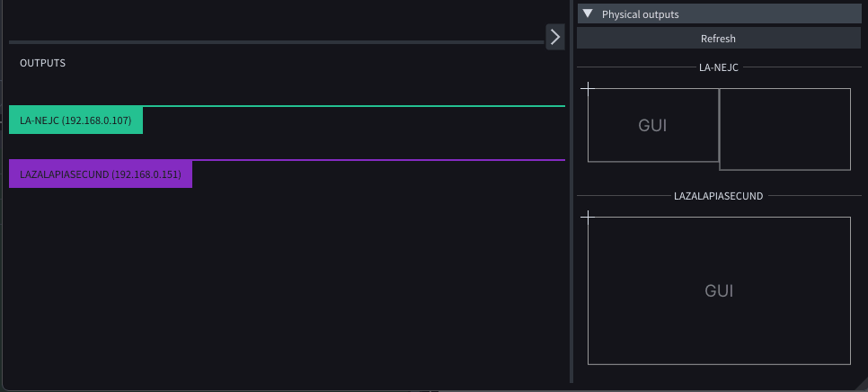Click the origin crosshair of the LA-NEJC layout
The width and height of the screenshot is (868, 392).
pyautogui.click(x=588, y=88)
